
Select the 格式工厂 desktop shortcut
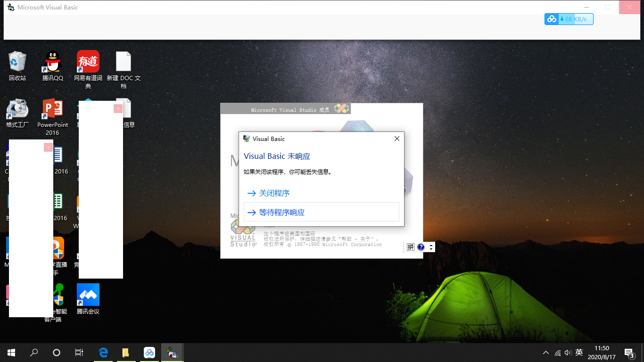click(17, 113)
